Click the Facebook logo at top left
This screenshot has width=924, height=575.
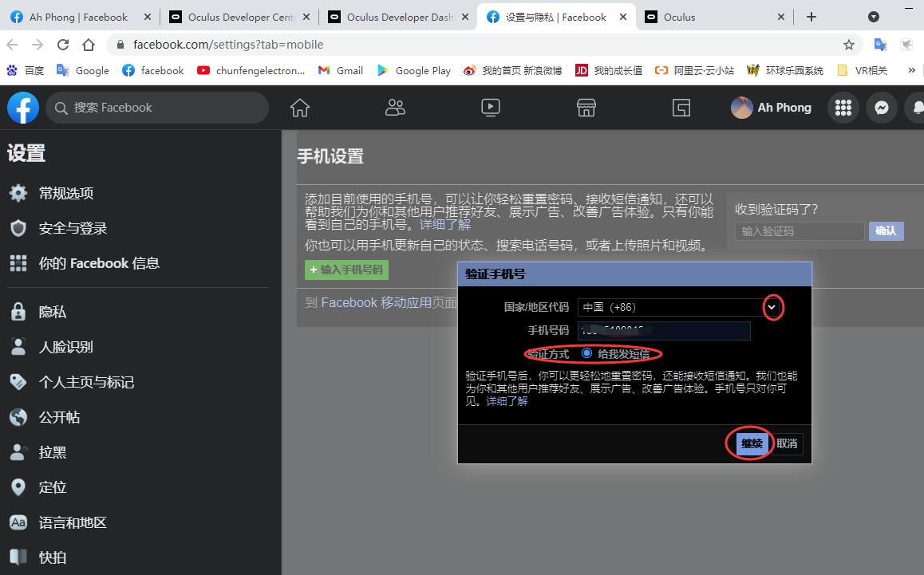(x=23, y=107)
